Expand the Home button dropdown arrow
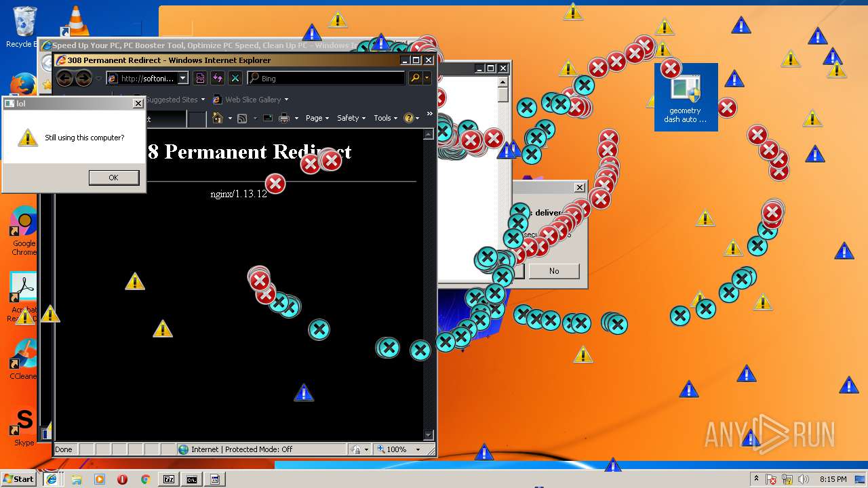The width and height of the screenshot is (868, 488). pos(230,118)
